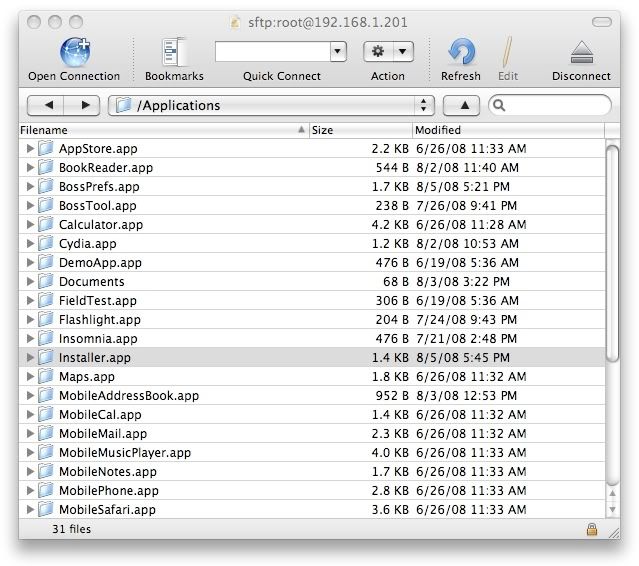Select the MobileMail.app folder icon
The width and height of the screenshot is (639, 566).
[x=46, y=433]
